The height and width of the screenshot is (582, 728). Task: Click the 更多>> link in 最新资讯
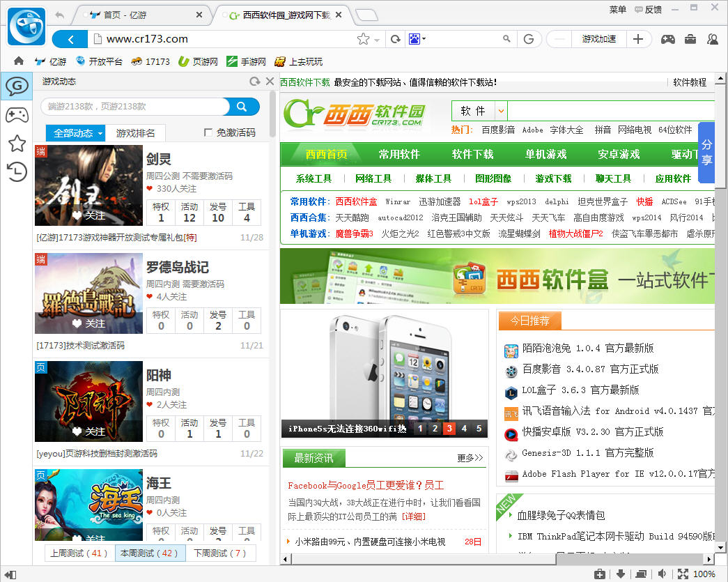[470, 458]
